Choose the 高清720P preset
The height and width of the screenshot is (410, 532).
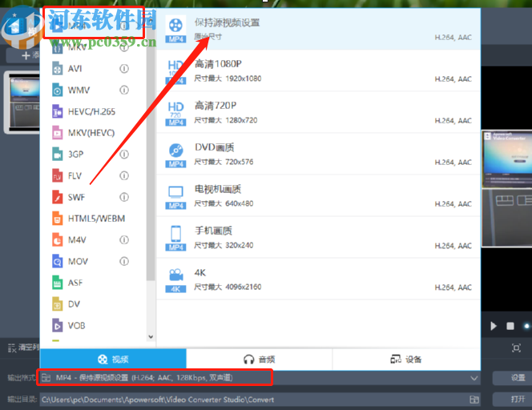pyautogui.click(x=318, y=113)
